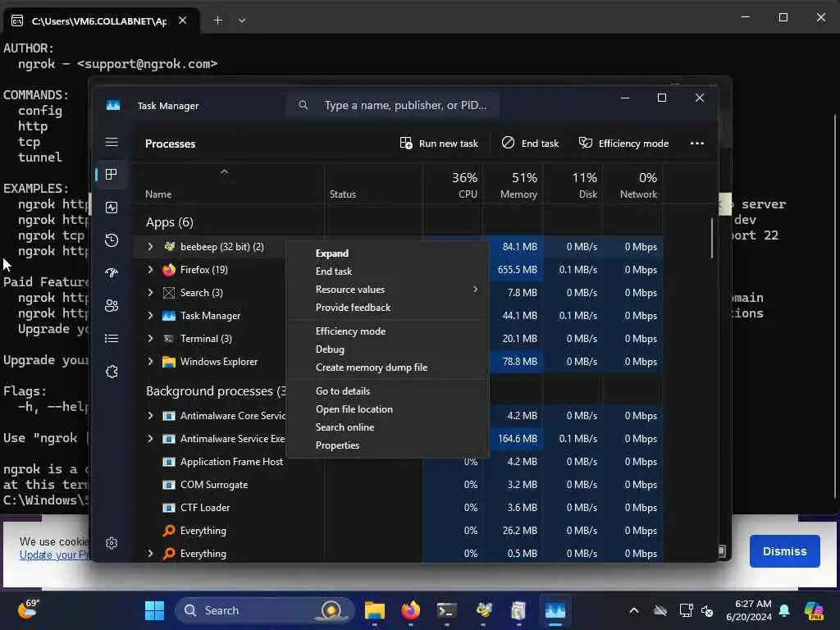Select Go to details in context menu
This screenshot has height=630, width=840.
coord(388,391)
